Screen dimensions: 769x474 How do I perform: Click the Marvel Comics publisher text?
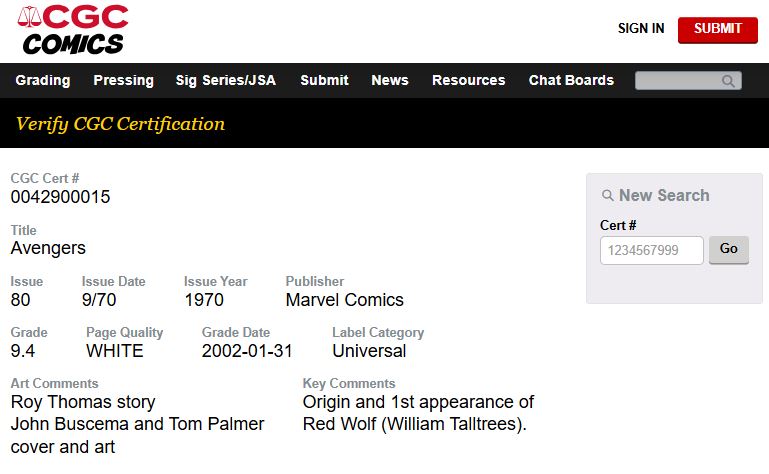click(x=344, y=300)
